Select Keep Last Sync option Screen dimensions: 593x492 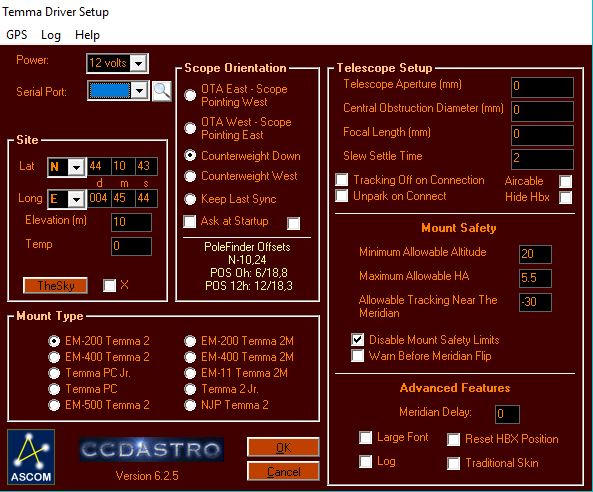point(190,199)
